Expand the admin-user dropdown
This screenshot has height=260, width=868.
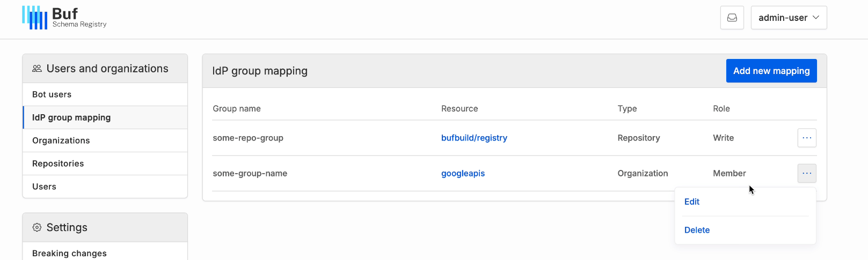(x=789, y=18)
